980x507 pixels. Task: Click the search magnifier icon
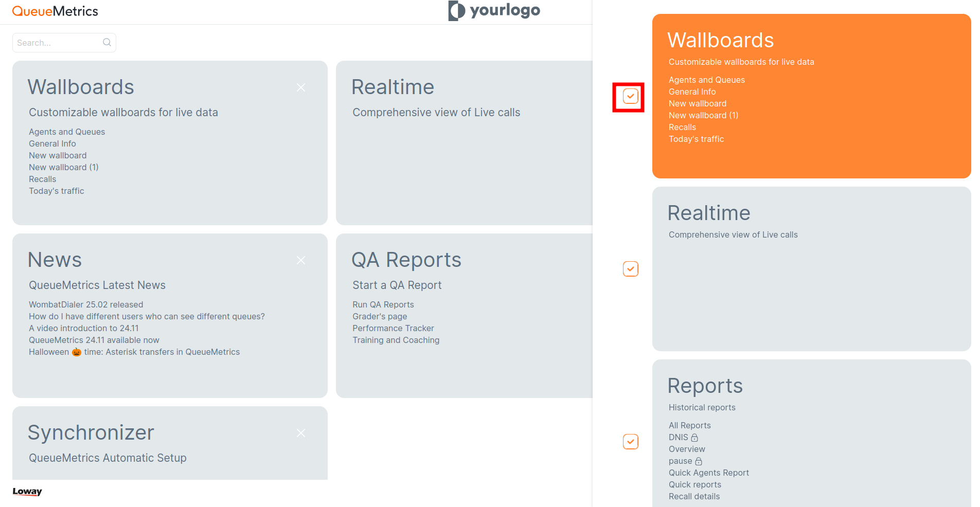coord(107,42)
